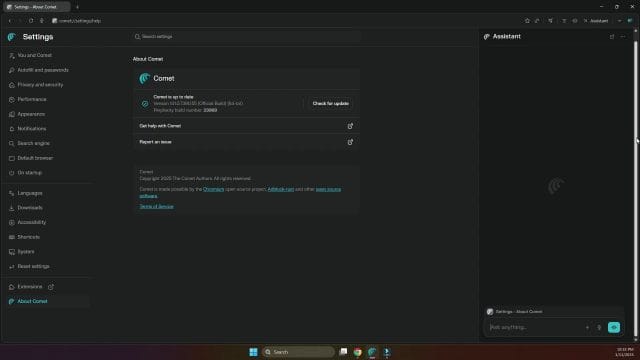Open the Terms of Service link

point(156,207)
